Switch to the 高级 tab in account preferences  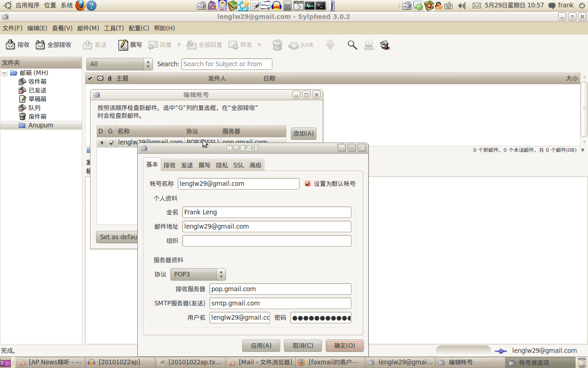255,165
